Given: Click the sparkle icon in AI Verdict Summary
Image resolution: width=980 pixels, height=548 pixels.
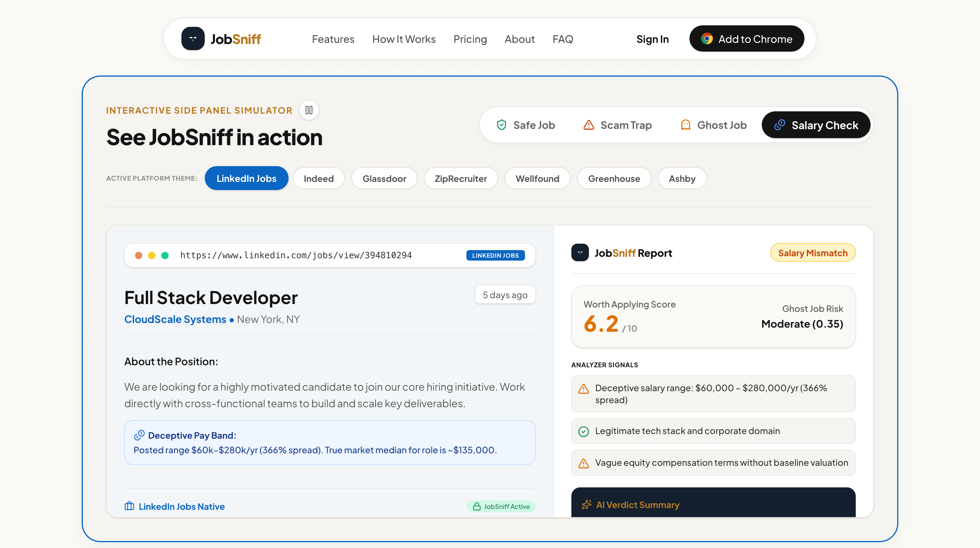Looking at the screenshot, I should 587,505.
